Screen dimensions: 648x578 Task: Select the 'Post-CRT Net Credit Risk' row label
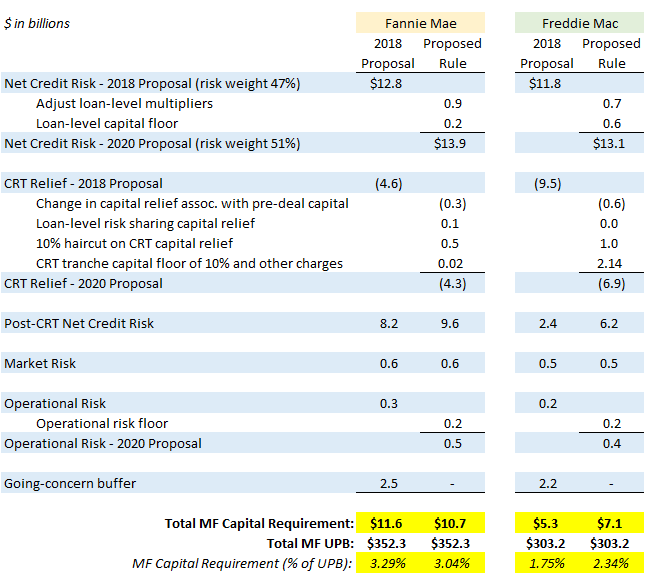click(x=79, y=323)
